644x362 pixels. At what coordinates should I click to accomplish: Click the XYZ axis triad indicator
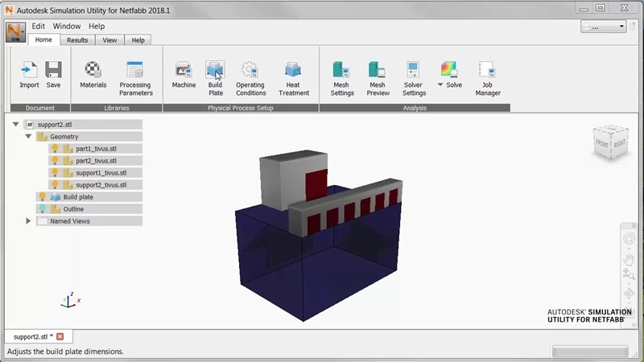(70, 300)
